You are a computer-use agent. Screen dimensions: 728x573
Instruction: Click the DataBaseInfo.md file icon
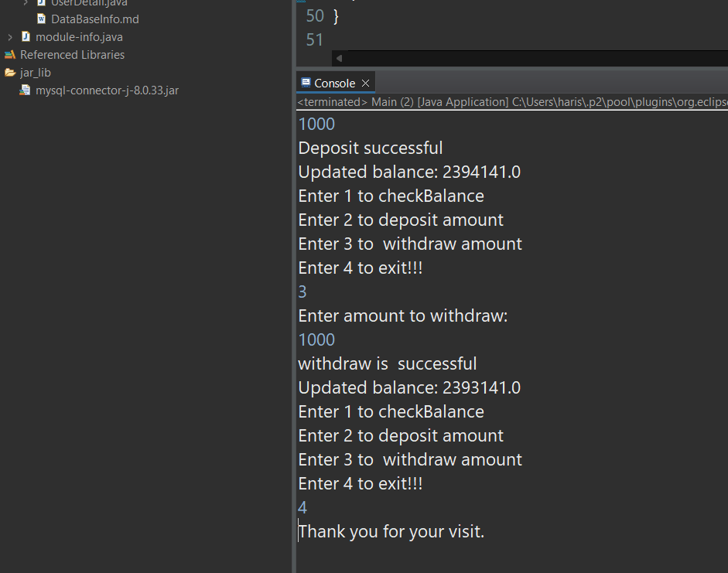42,19
